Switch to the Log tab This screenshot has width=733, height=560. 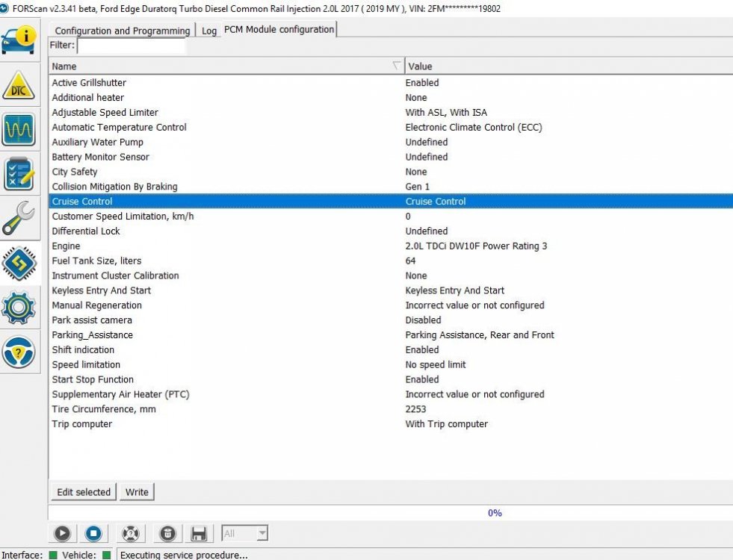[209, 31]
